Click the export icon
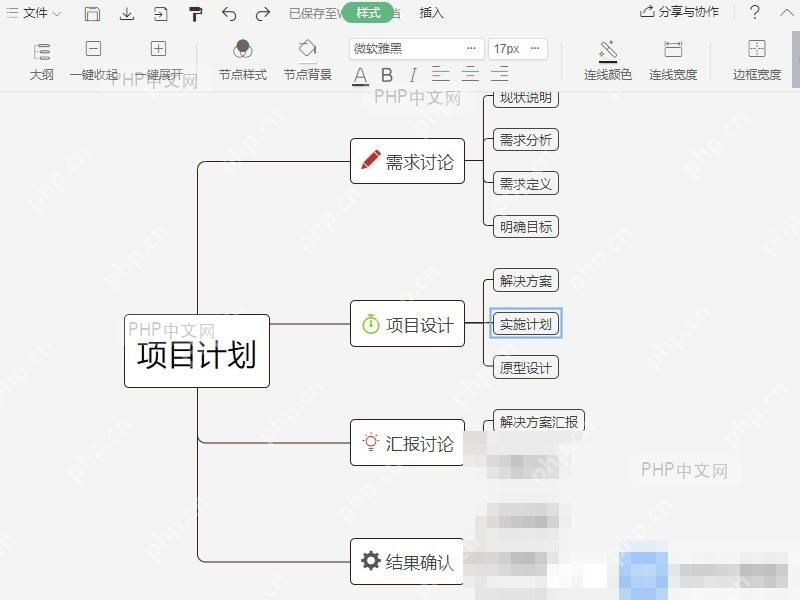Image resolution: width=800 pixels, height=600 pixels. click(x=160, y=13)
